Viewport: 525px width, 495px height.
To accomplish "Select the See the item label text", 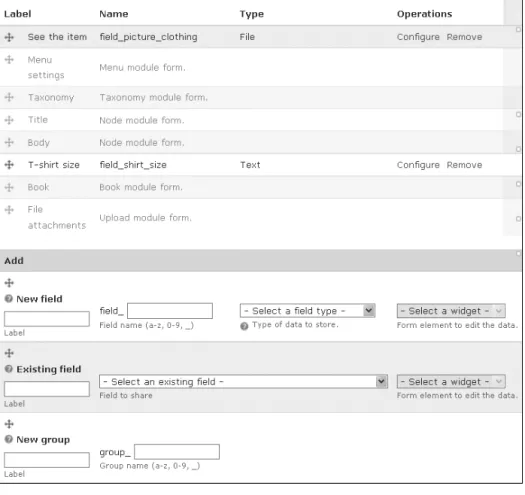I will [x=57, y=37].
